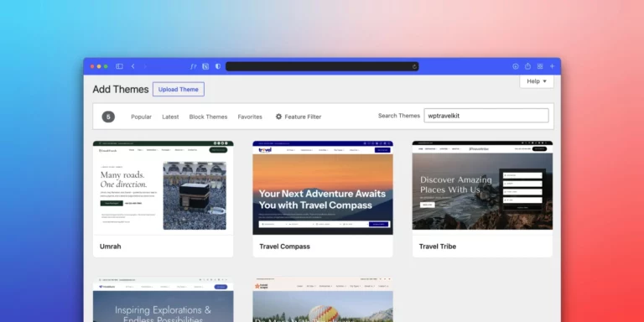The image size is (644, 322).
Task: Click the share icon in toolbar
Action: click(527, 66)
